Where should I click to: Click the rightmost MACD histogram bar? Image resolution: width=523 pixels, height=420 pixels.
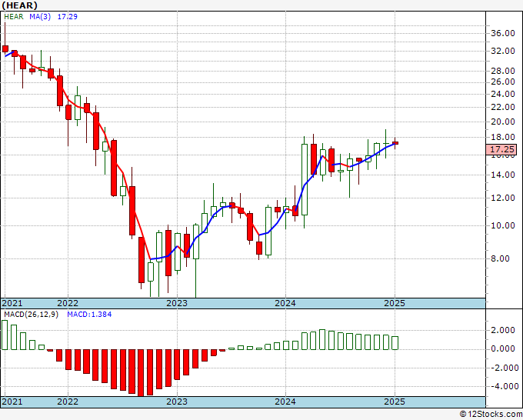click(395, 343)
